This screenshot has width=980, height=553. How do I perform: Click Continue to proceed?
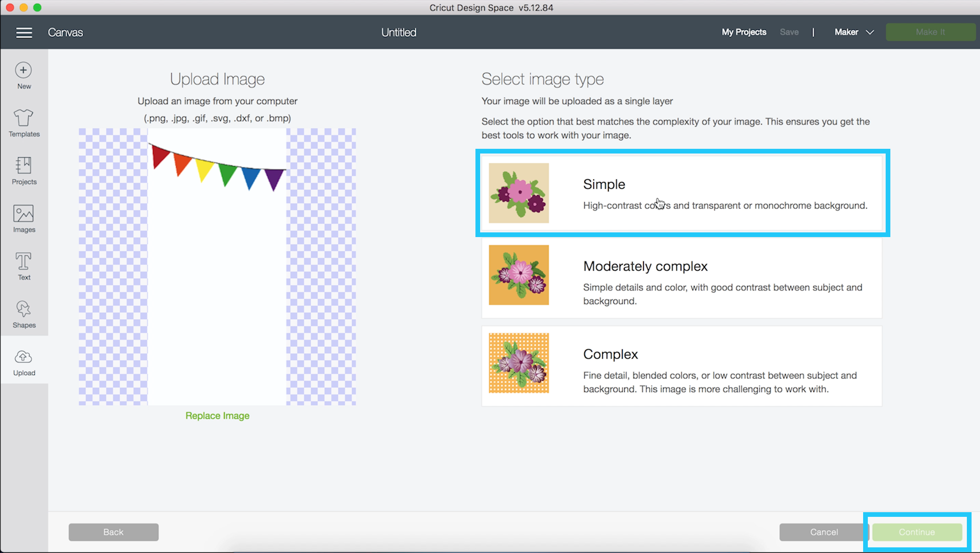918,532
